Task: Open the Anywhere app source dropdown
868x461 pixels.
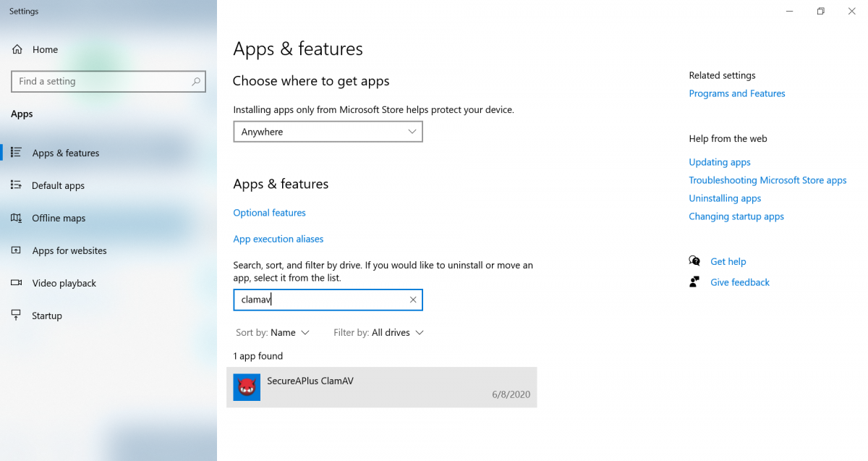Action: point(328,132)
